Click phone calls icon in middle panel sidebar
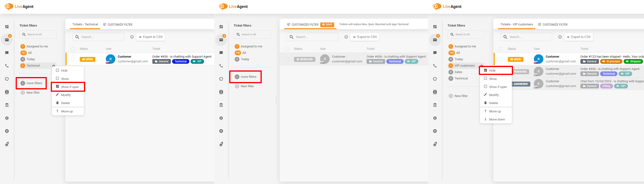The height and width of the screenshot is (184, 644). pyautogui.click(x=221, y=66)
